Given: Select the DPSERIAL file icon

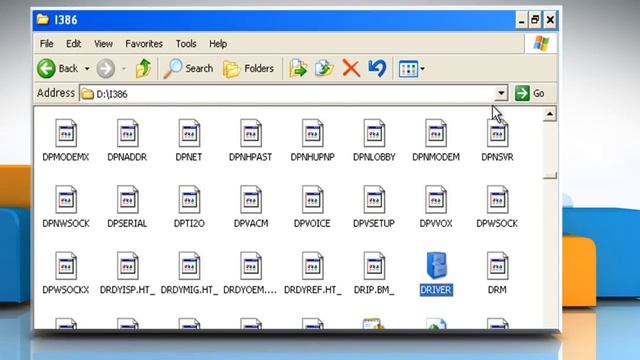Looking at the screenshot, I should [x=127, y=200].
